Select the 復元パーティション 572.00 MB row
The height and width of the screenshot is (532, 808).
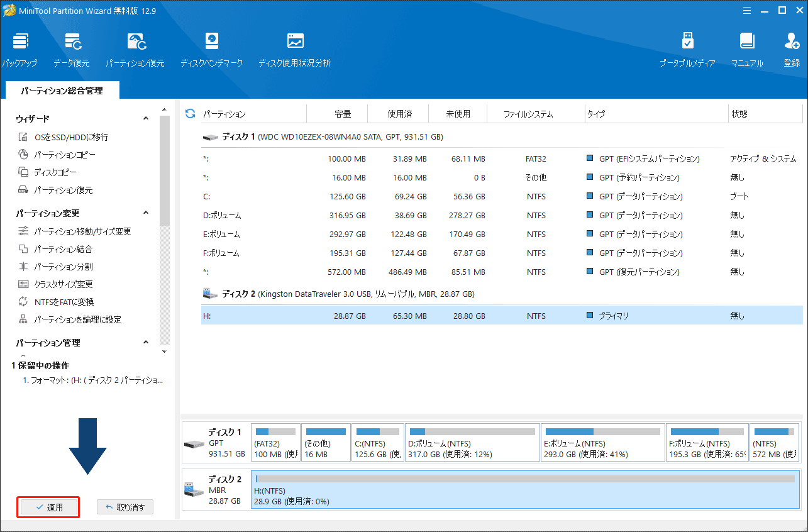[502, 272]
